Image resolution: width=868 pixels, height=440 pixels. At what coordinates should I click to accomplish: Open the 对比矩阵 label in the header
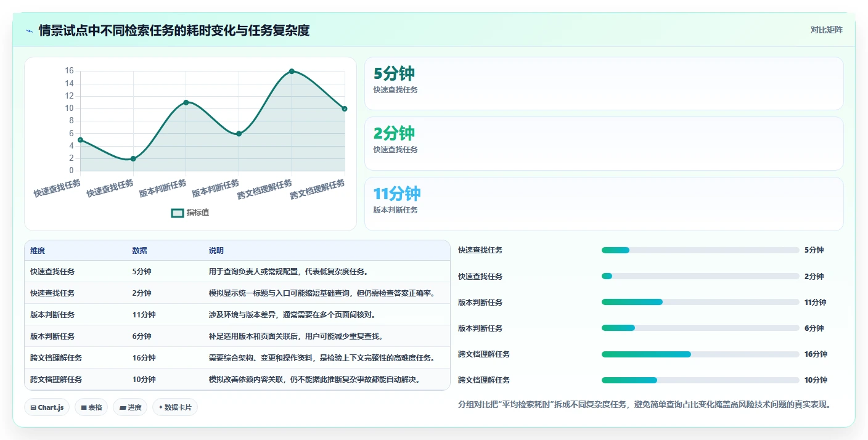coord(826,30)
